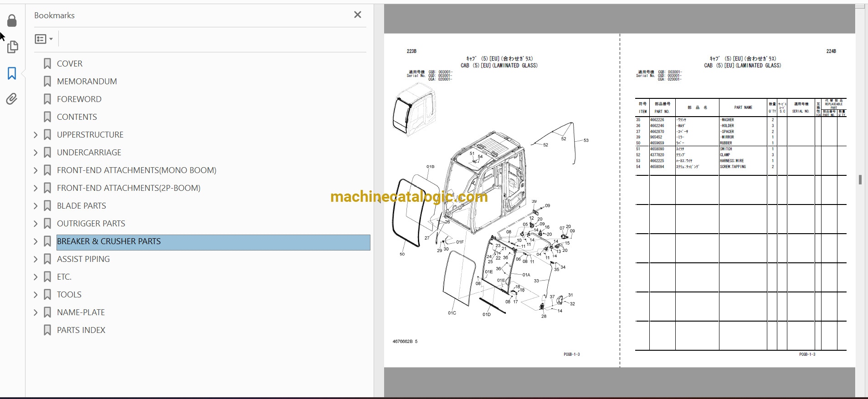Click the PARTS INDEX bookmark icon
Image resolution: width=868 pixels, height=399 pixels.
pos(47,330)
